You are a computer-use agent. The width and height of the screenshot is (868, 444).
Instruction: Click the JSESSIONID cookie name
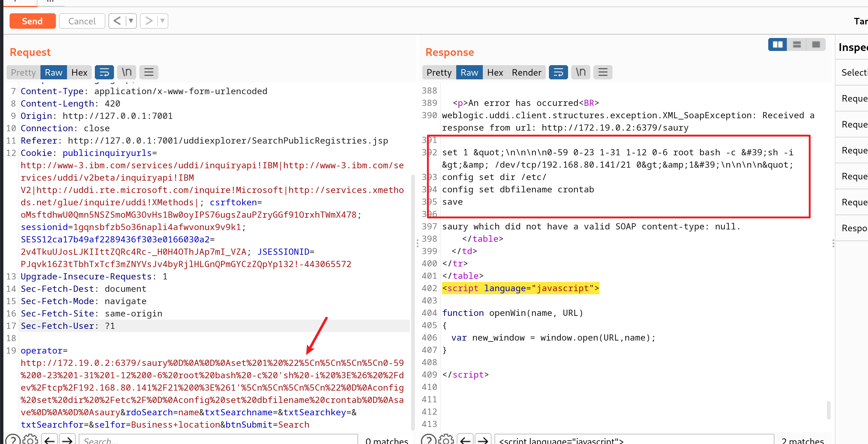[283, 252]
